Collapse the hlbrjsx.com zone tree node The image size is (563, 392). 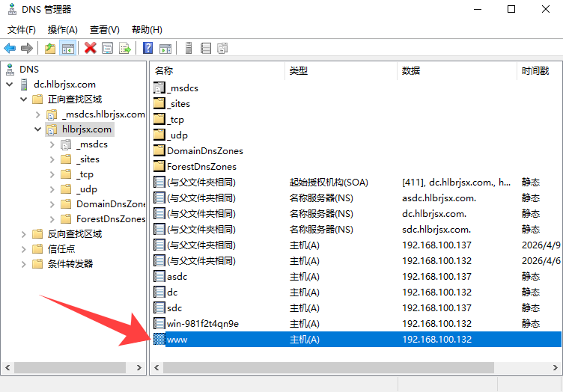[x=38, y=129]
